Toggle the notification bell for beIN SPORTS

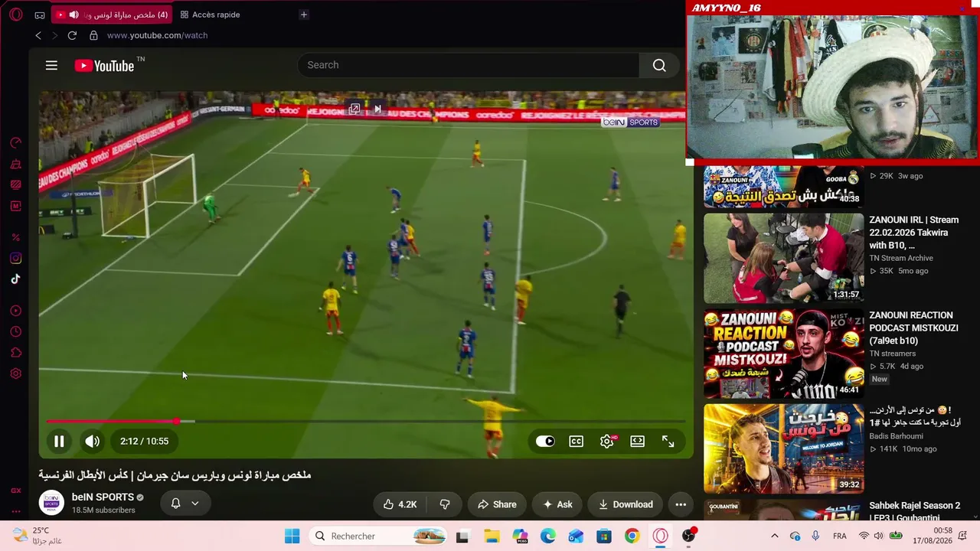tap(175, 503)
